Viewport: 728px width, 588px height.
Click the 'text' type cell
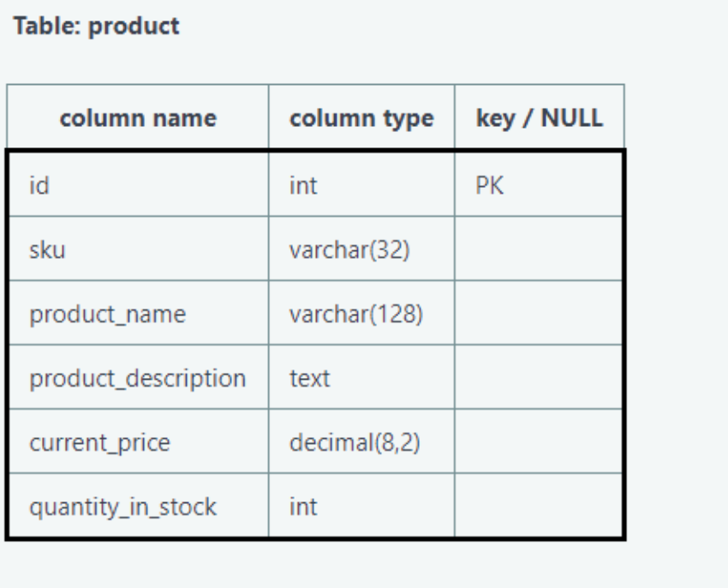coord(361,377)
